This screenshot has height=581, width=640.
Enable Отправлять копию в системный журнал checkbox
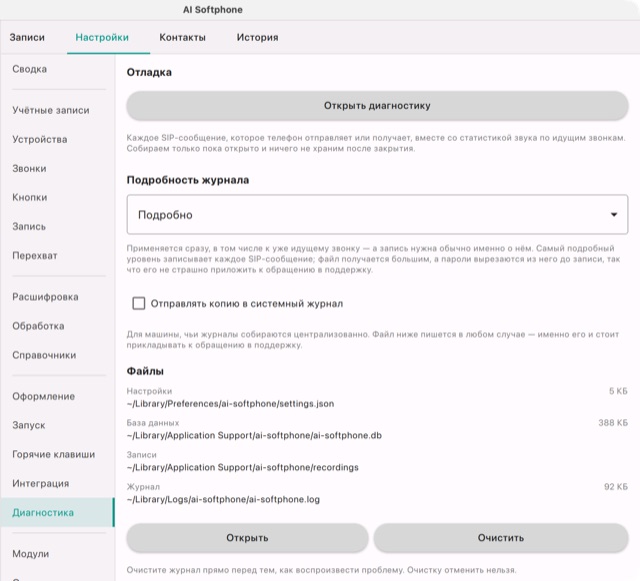click(139, 303)
